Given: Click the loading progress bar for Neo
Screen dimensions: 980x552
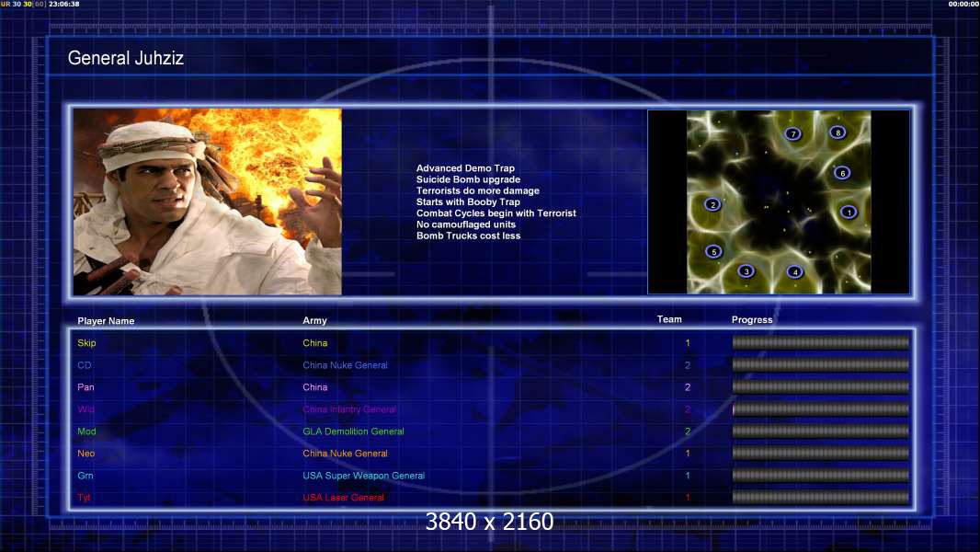Looking at the screenshot, I should [821, 454].
